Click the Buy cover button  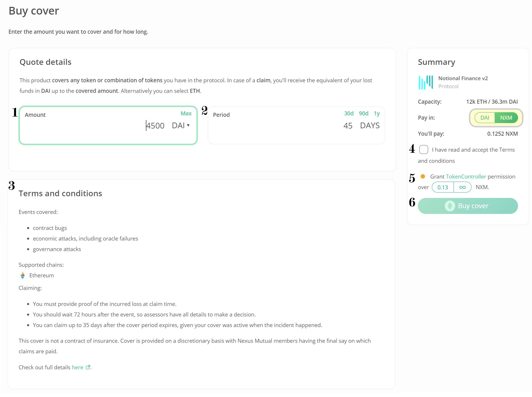[x=468, y=206]
